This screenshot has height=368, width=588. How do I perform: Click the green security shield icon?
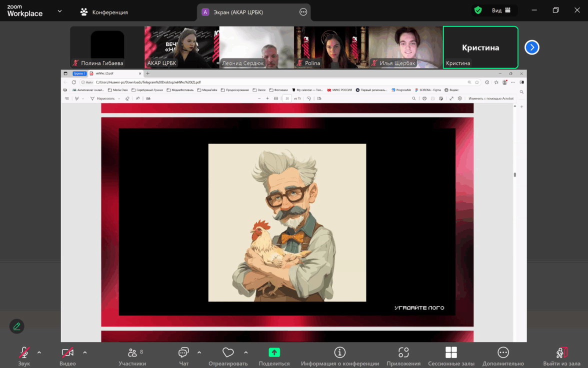(x=478, y=10)
